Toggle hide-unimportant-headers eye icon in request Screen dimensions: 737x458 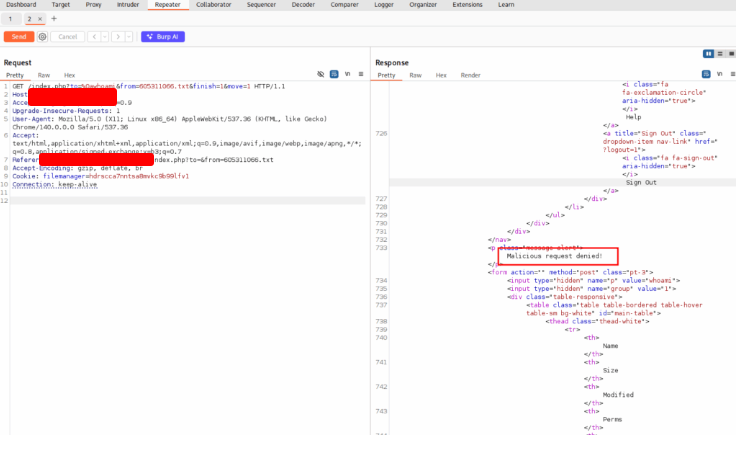tap(320, 75)
